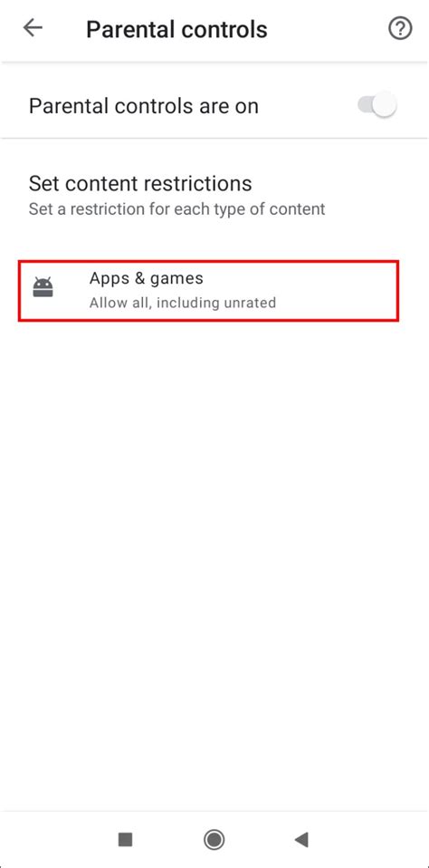The width and height of the screenshot is (429, 868).
Task: Click the "Set content restrictions" heading
Action: click(140, 183)
